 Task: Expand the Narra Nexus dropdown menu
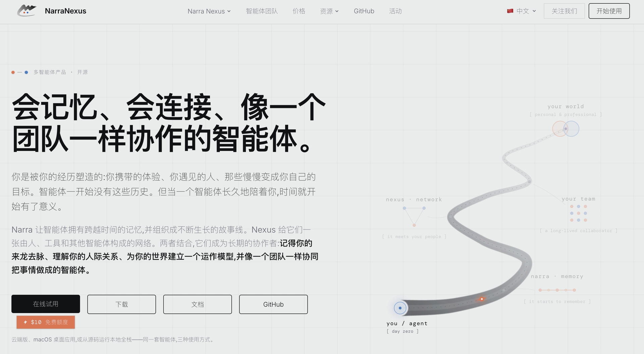pos(209,11)
